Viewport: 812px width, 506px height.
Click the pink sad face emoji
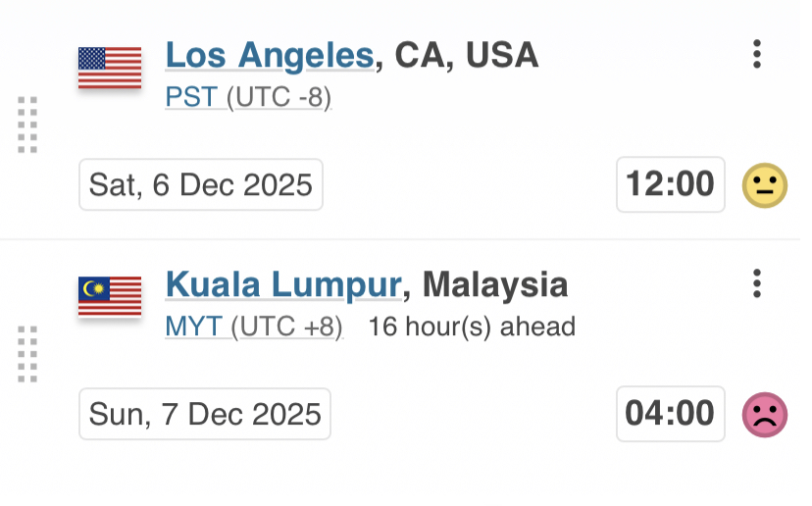764,414
